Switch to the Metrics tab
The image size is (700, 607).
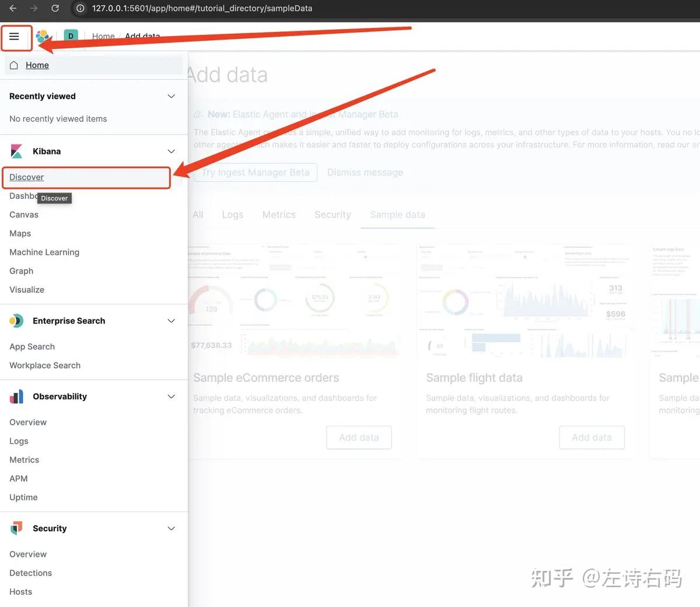279,215
